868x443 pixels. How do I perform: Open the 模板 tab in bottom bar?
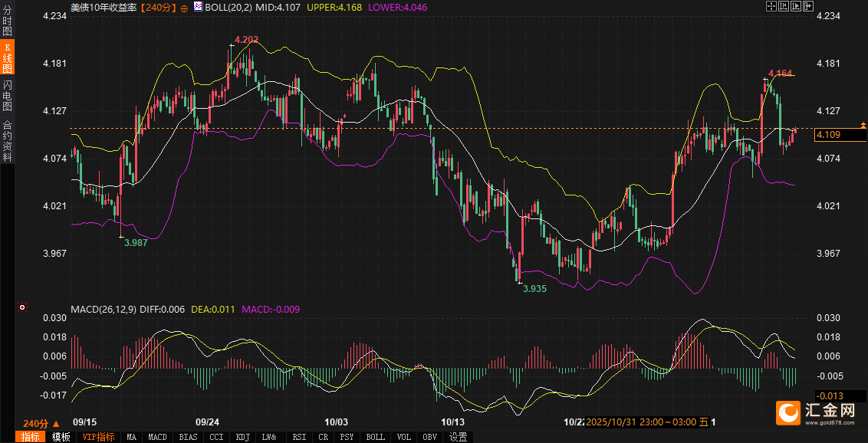click(x=61, y=437)
